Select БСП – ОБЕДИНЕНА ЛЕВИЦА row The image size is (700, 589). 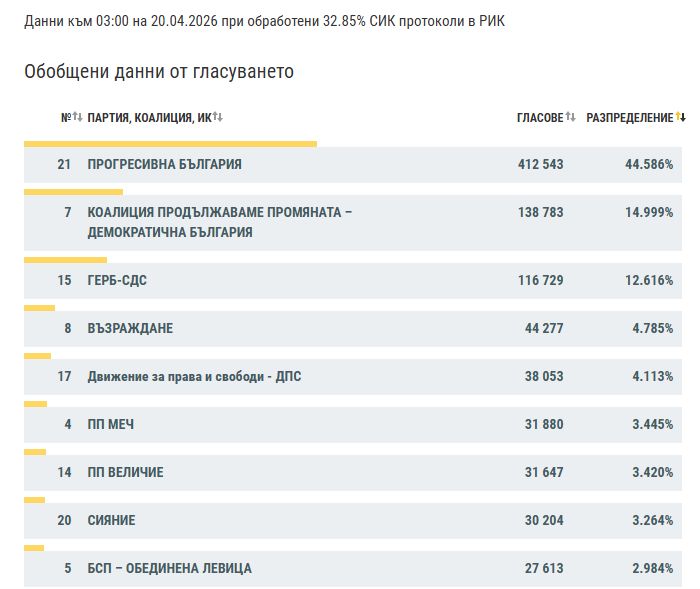tap(170, 568)
